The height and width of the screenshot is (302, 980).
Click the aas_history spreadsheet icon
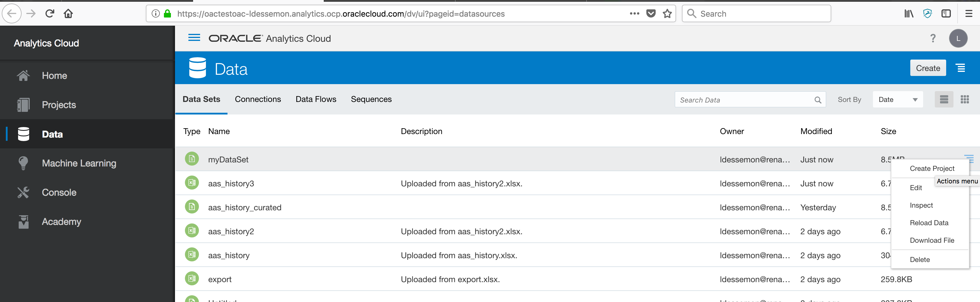[192, 255]
